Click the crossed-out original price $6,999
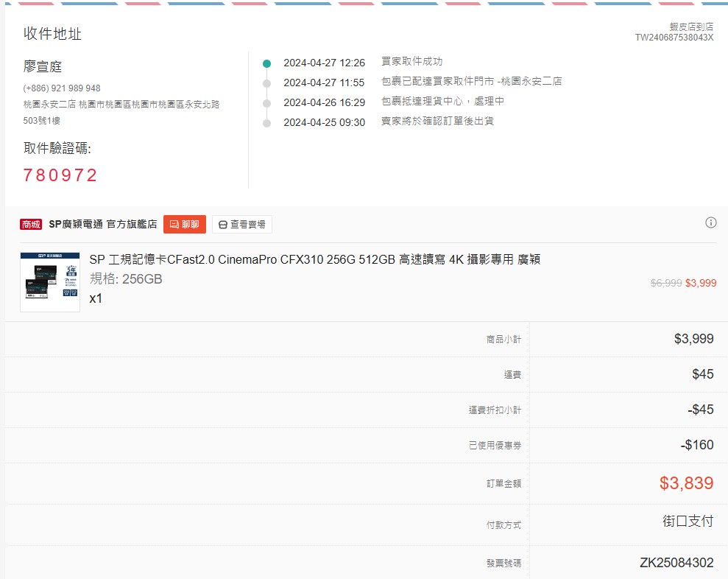 coord(665,283)
